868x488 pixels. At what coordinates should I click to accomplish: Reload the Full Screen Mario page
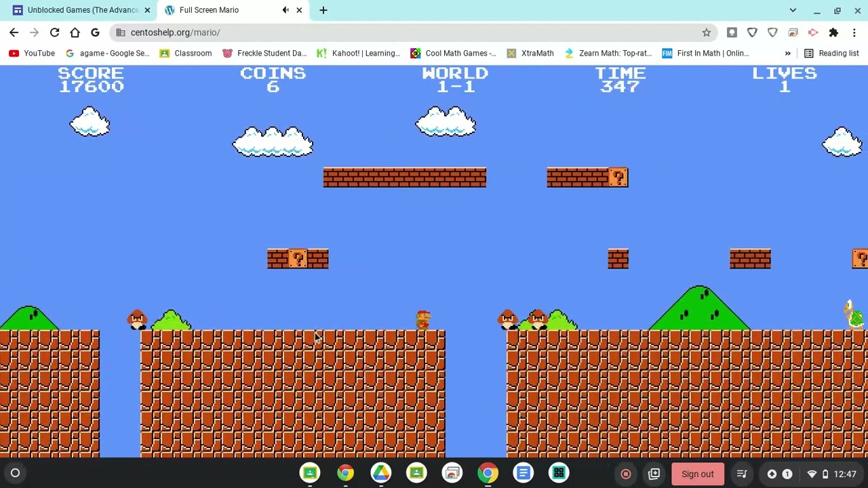pos(54,33)
